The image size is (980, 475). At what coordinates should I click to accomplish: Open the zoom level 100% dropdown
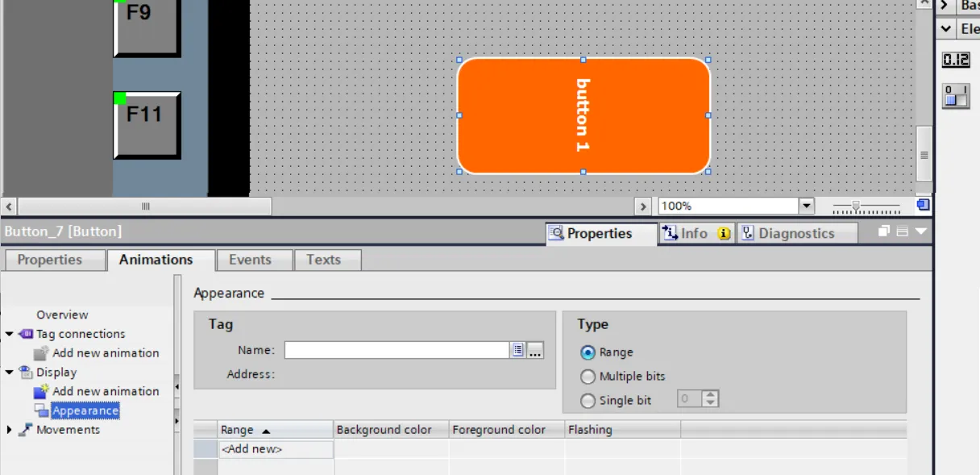click(807, 206)
